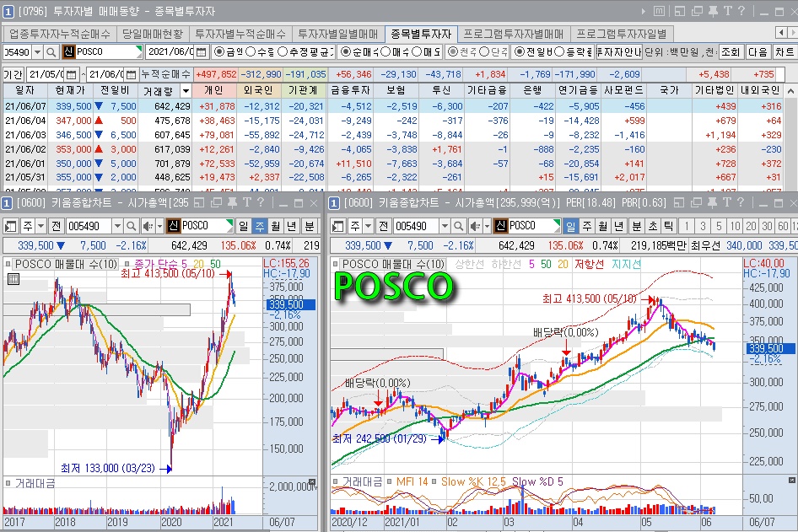798x532 pixels.
Task: Open the 프로그램투자자일별 tab
Action: click(x=622, y=34)
